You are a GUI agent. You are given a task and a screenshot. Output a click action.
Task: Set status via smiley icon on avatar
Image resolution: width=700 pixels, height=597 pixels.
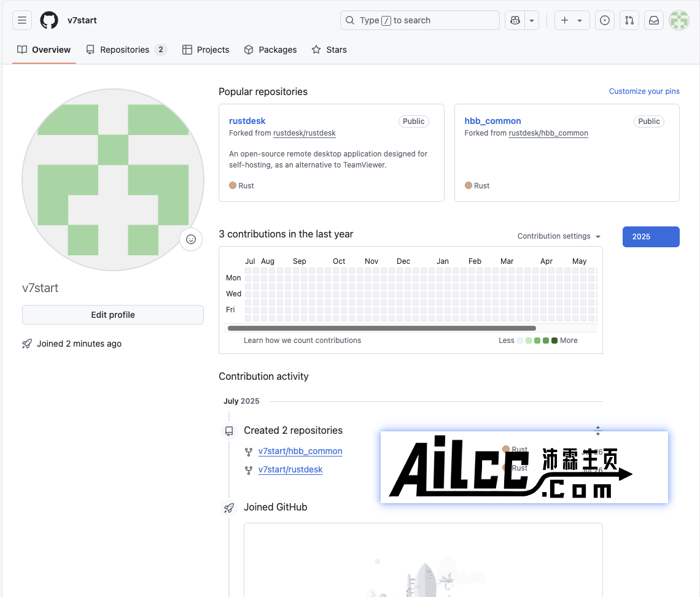pos(191,240)
